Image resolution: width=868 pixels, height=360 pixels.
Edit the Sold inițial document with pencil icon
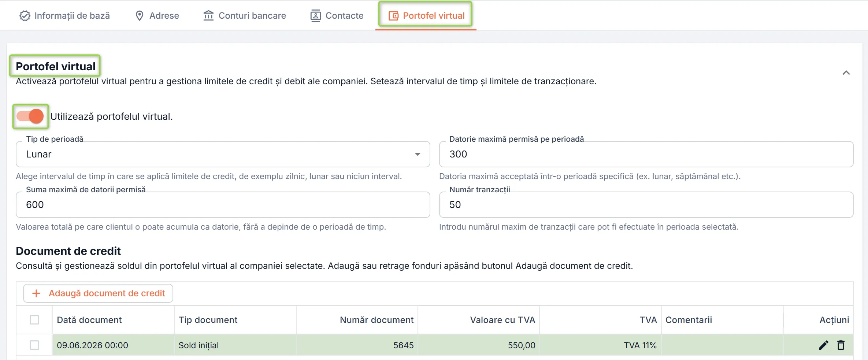tap(823, 345)
